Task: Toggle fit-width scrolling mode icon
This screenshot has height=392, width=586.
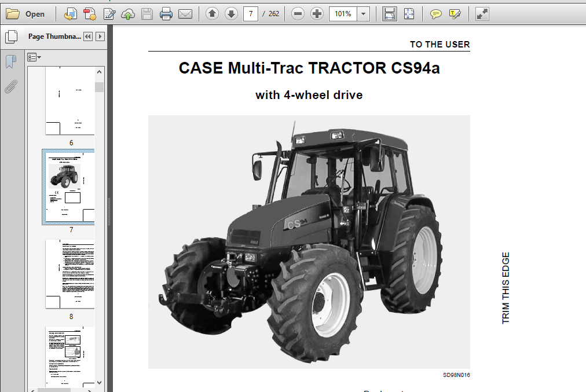Action: (390, 14)
